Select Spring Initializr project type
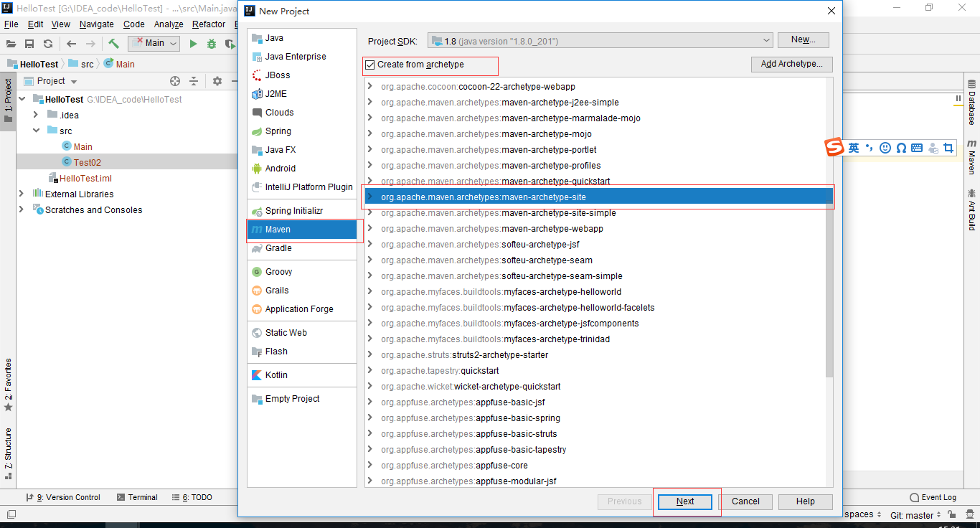This screenshot has height=528, width=980. coord(302,211)
